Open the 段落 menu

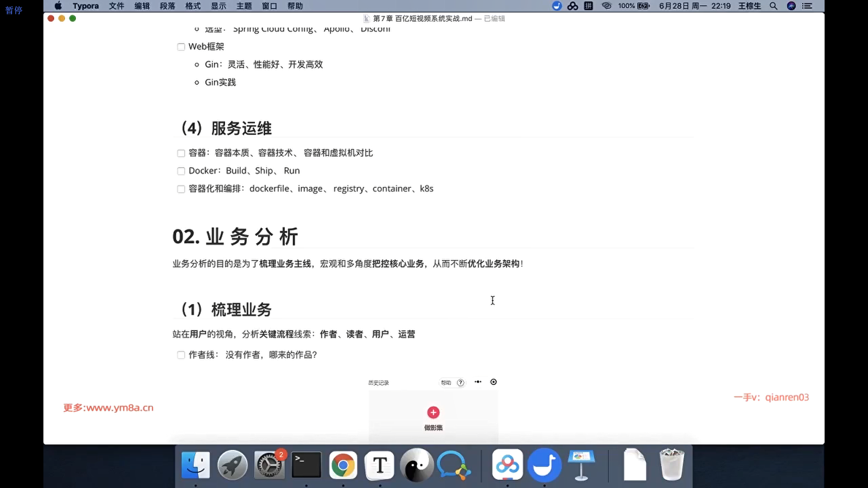tap(167, 6)
